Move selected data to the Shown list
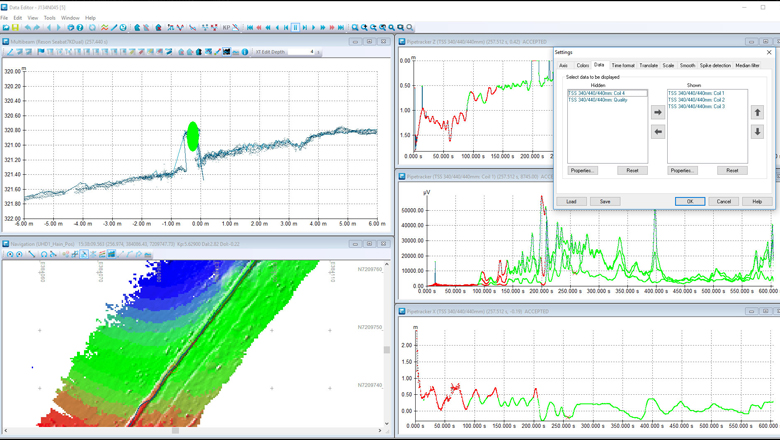This screenshot has width=780, height=440. pos(658,113)
